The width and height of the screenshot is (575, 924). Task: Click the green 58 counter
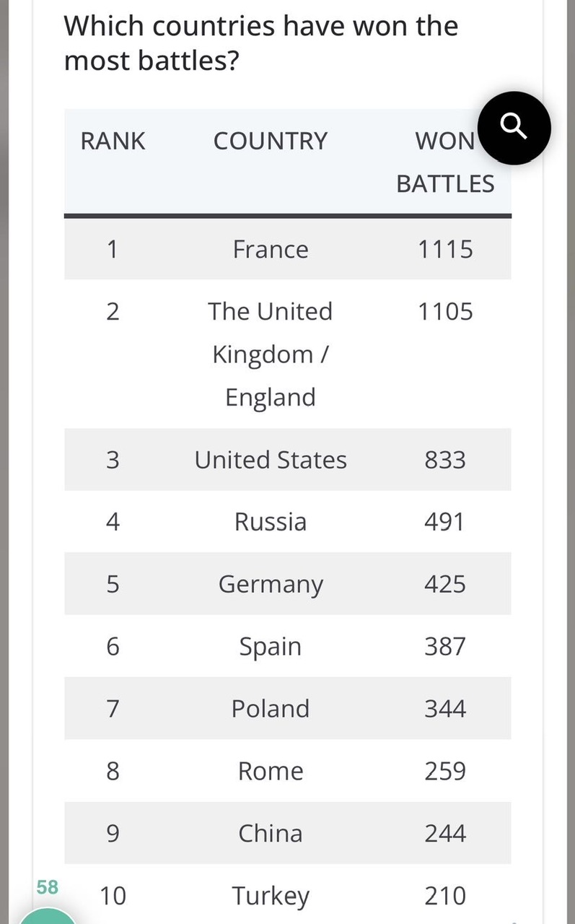click(47, 886)
